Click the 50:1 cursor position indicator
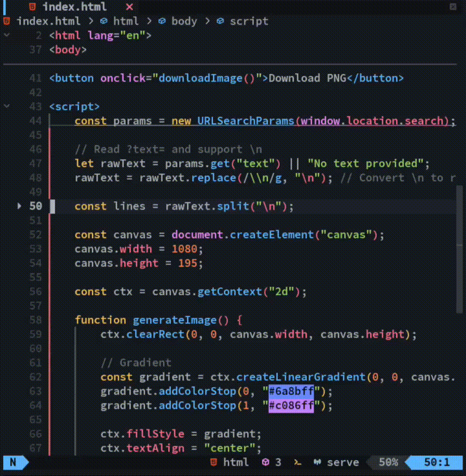Image resolution: width=466 pixels, height=476 pixels. tap(436, 462)
